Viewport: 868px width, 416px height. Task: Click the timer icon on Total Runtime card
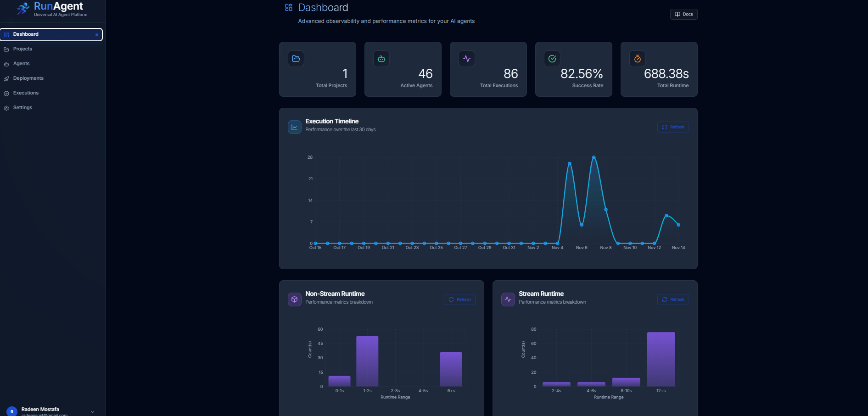point(637,59)
